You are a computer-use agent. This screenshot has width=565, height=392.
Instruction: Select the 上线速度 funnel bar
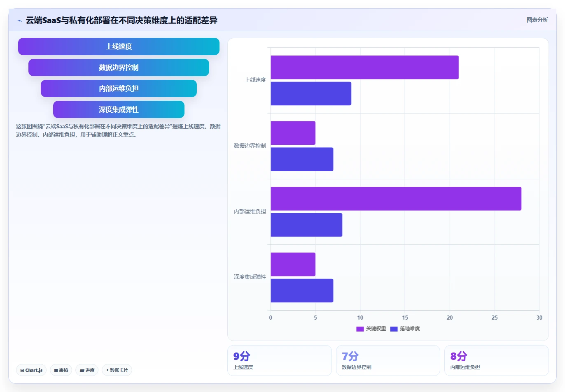pyautogui.click(x=119, y=46)
